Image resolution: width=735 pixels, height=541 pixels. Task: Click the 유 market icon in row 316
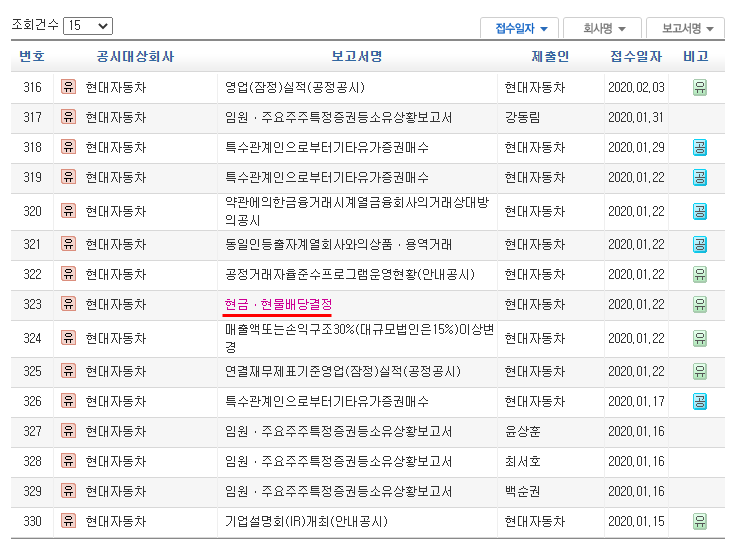pyautogui.click(x=68, y=87)
